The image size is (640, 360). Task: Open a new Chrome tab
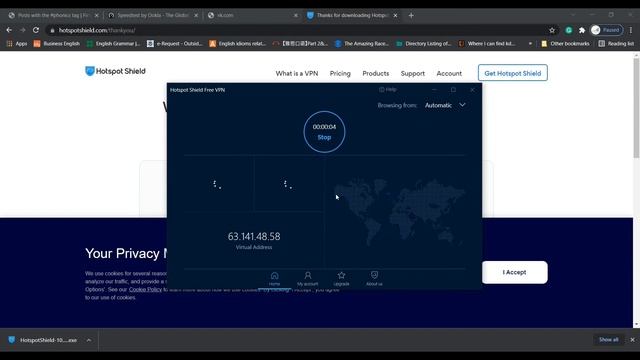coord(411,16)
